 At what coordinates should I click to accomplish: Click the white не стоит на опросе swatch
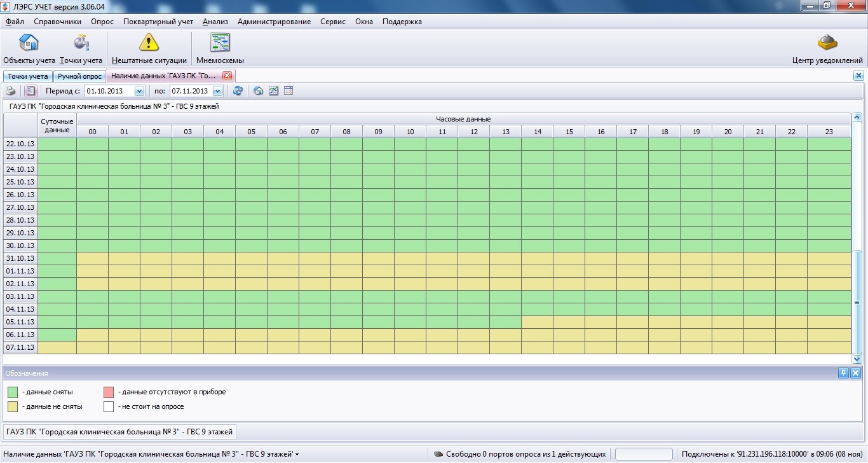[108, 406]
